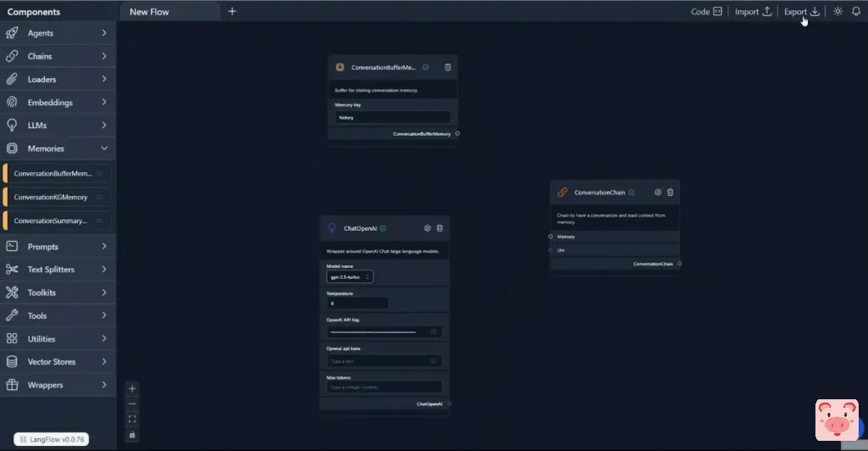The height and width of the screenshot is (451, 868).
Task: Click the LLMs lightbulb icon
Action: (x=12, y=125)
